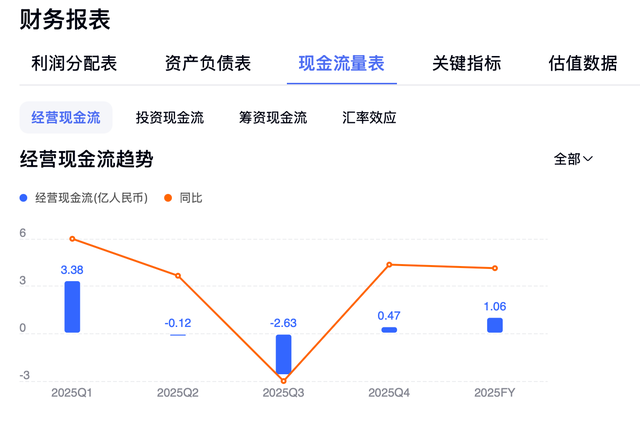Click the orange line low point at 2025Q3

283,381
